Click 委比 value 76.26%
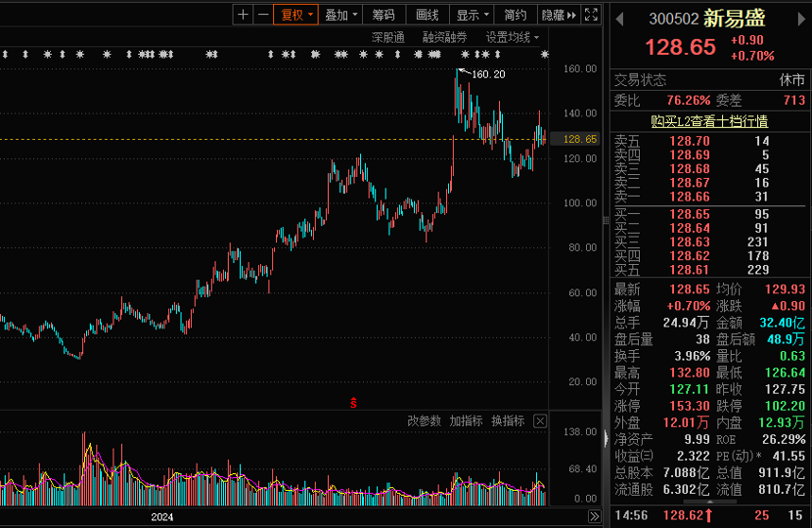This screenshot has width=812, height=528. click(x=688, y=100)
